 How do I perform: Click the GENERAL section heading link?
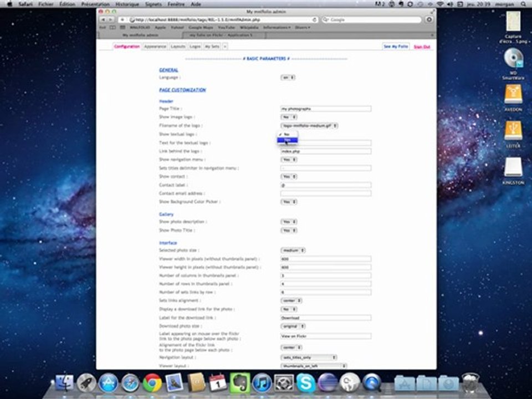[168, 70]
